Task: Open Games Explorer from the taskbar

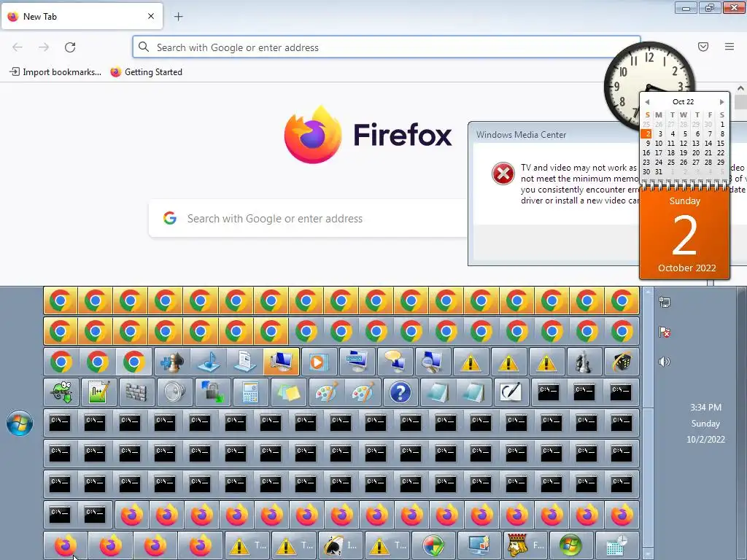Action: [x=172, y=362]
